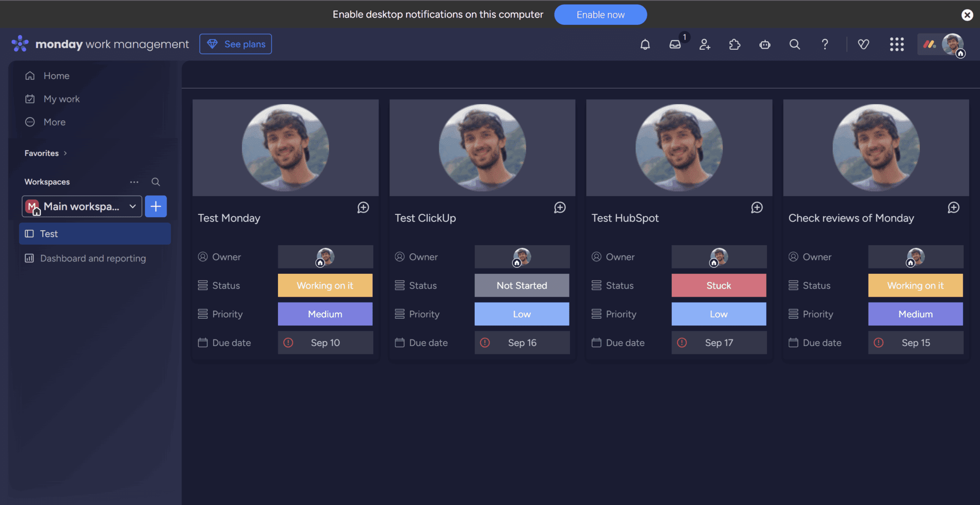Click the heart icon in top bar
The height and width of the screenshot is (505, 980).
coord(863,45)
